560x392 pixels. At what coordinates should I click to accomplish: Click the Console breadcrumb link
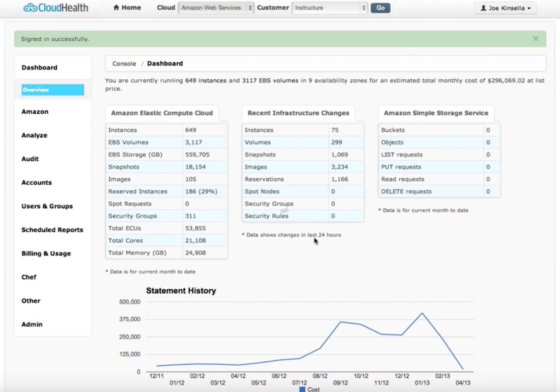pyautogui.click(x=124, y=63)
